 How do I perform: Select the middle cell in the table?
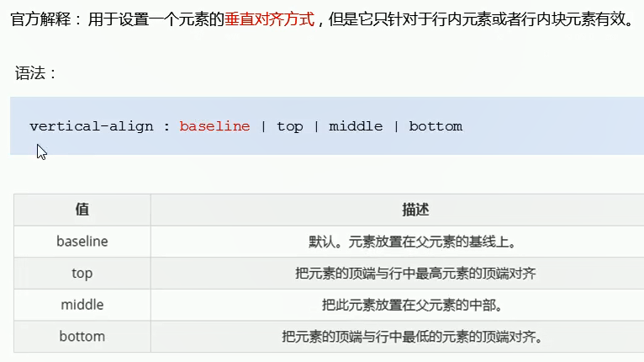tap(82, 305)
